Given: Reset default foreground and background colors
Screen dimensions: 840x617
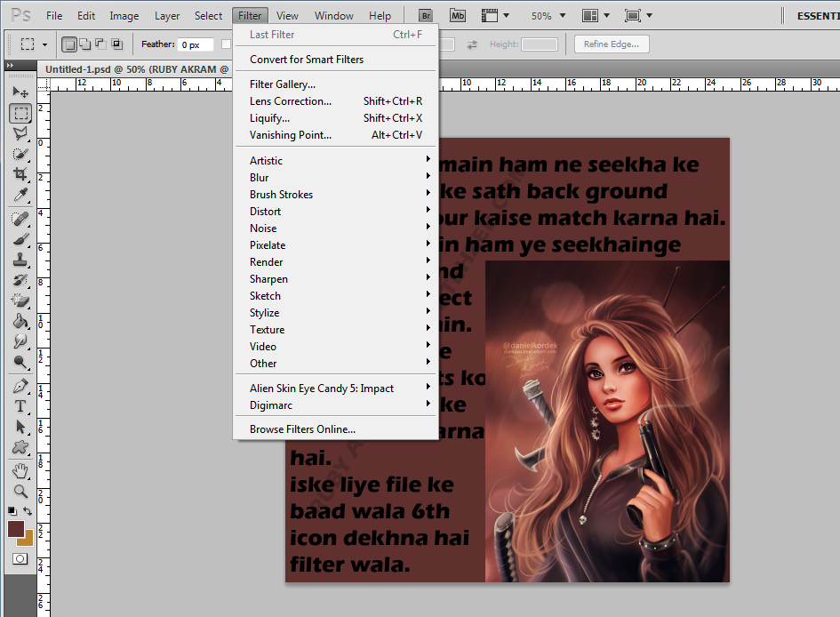Looking at the screenshot, I should click(12, 511).
